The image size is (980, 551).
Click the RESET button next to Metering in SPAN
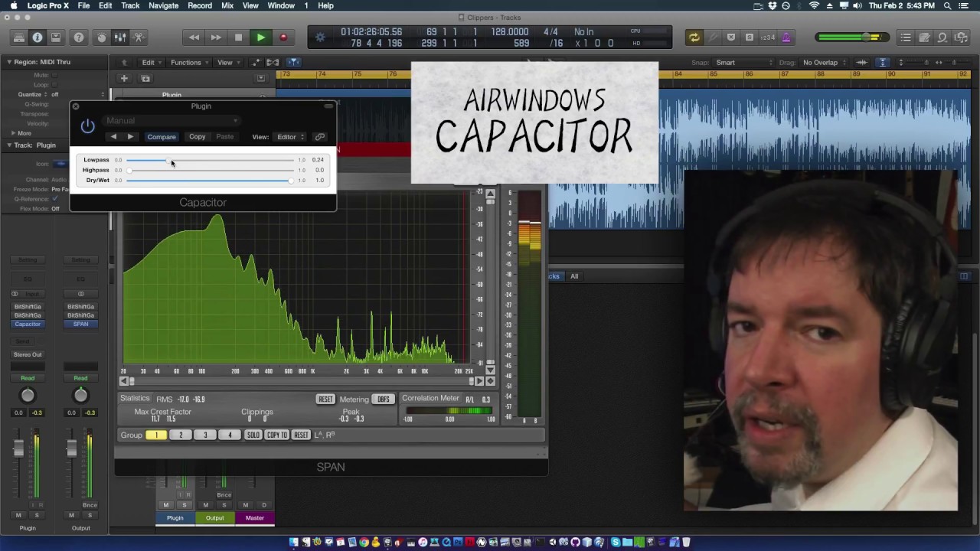click(325, 399)
